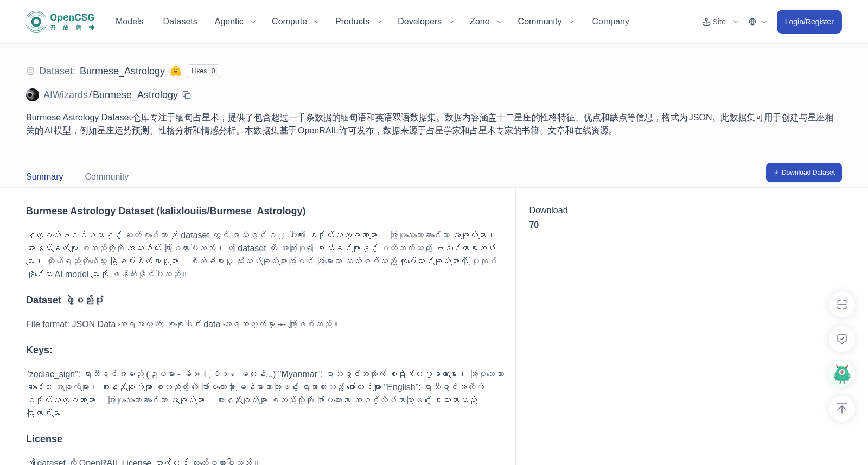Click the back-to-top arrow button
The height and width of the screenshot is (465, 868).
pos(842,409)
